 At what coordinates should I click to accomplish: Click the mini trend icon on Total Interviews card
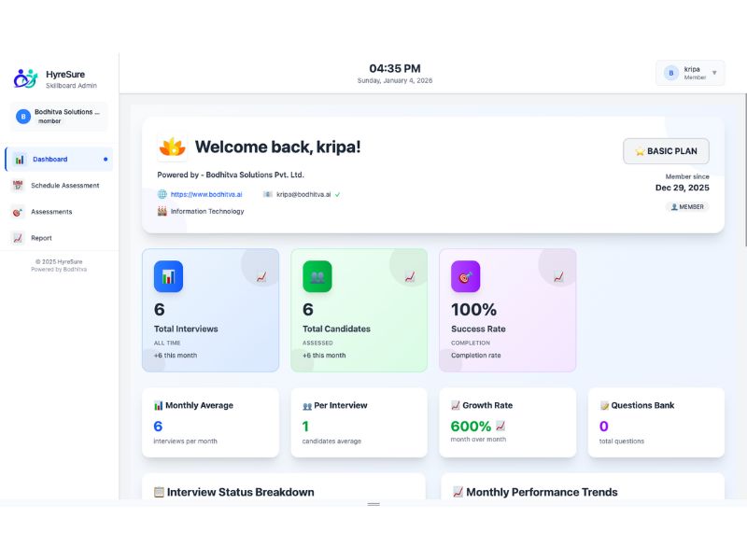[x=261, y=274]
